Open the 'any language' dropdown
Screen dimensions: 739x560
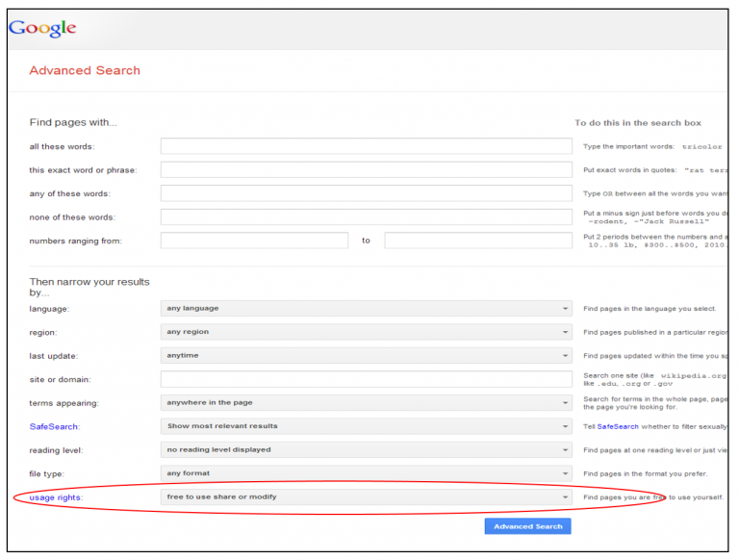366,309
